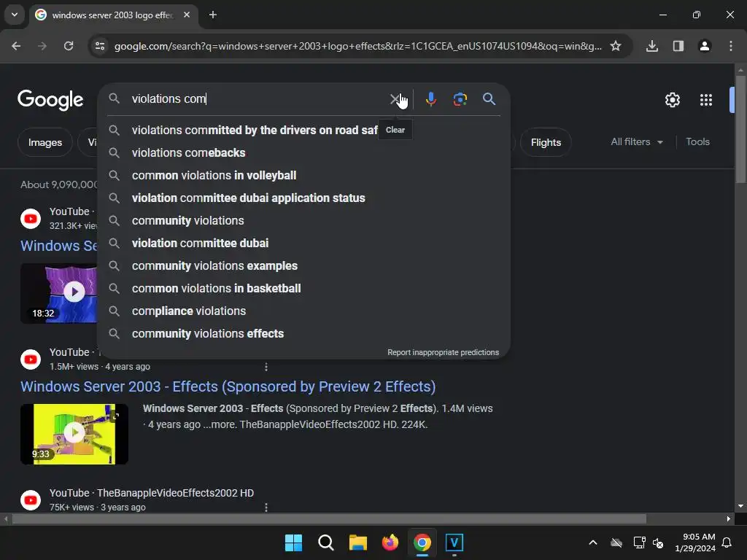
Task: Close the Windows Server 2003 logo tab
Action: [x=187, y=15]
